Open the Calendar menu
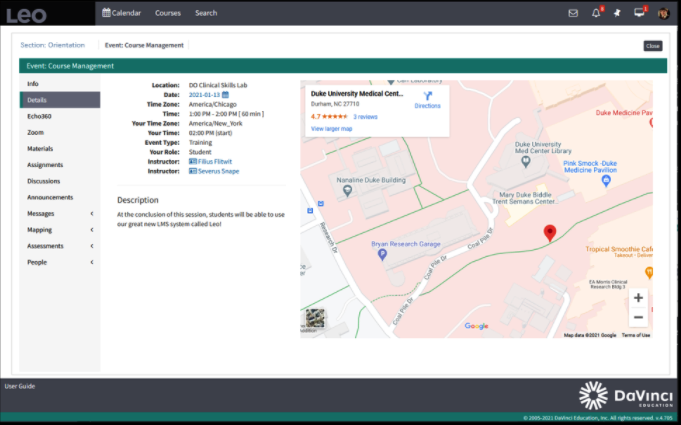 [x=122, y=13]
